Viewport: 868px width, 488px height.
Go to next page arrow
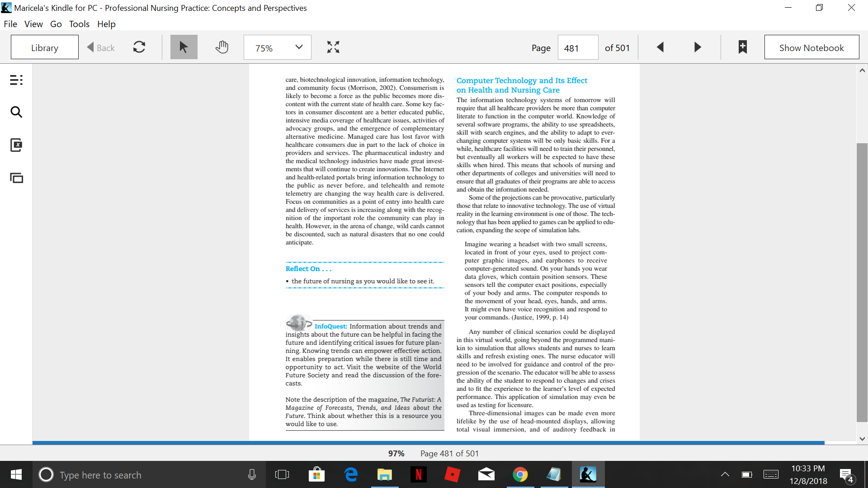coord(698,47)
